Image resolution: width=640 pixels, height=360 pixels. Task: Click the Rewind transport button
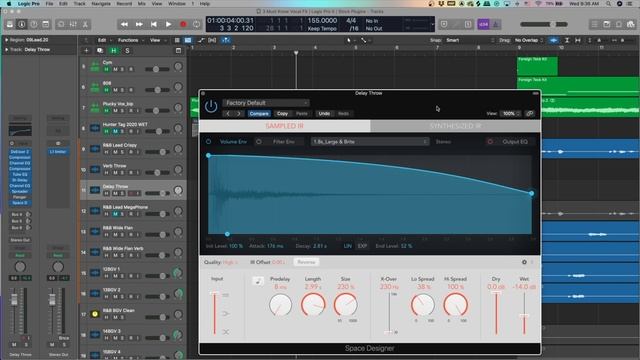click(124, 24)
